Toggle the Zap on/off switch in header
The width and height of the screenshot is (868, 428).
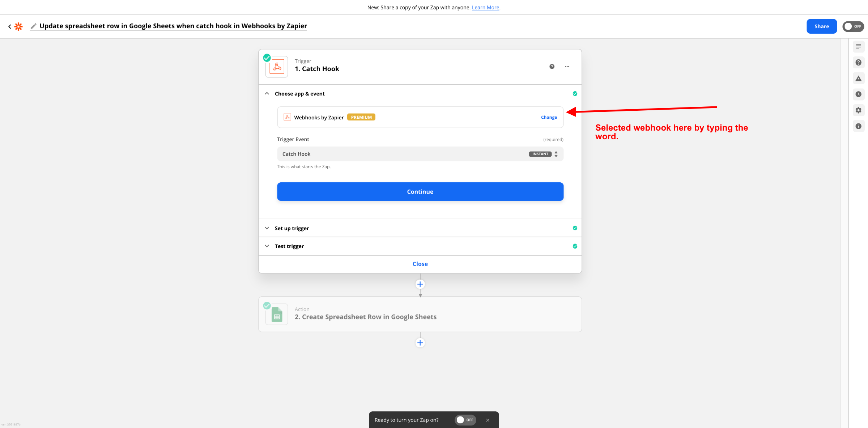853,26
